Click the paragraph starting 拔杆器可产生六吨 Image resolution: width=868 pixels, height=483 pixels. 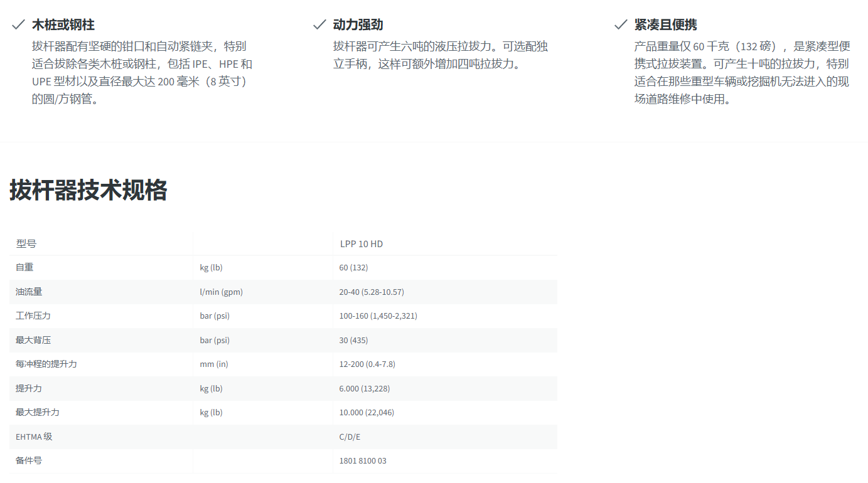[x=441, y=55]
